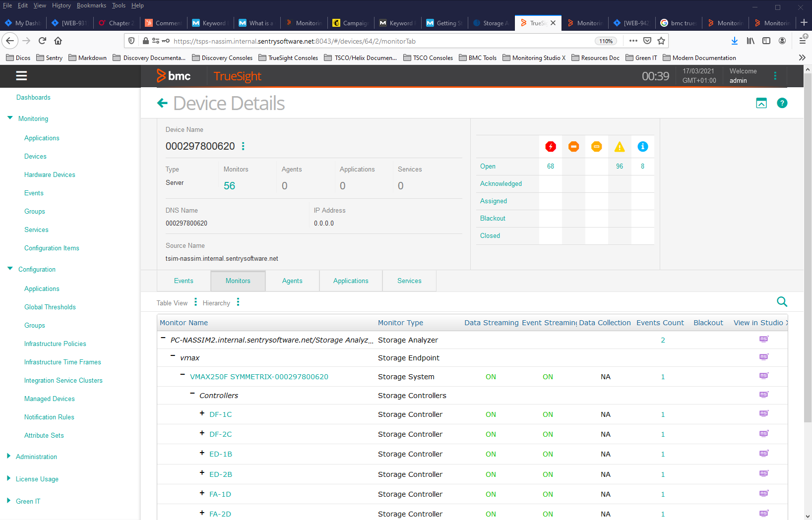
Task: Go to browser home page
Action: point(58,41)
